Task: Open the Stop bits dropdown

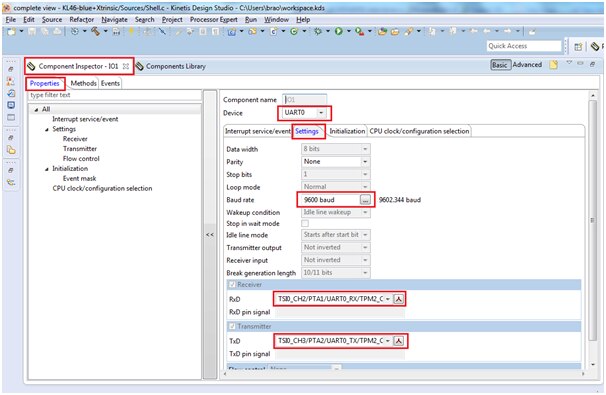Action: click(x=365, y=174)
